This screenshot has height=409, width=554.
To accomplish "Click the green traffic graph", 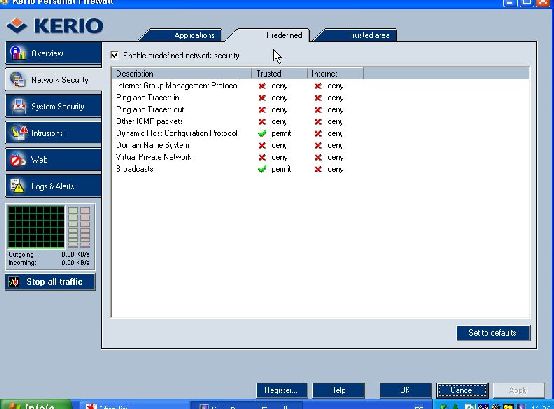I will [x=36, y=227].
